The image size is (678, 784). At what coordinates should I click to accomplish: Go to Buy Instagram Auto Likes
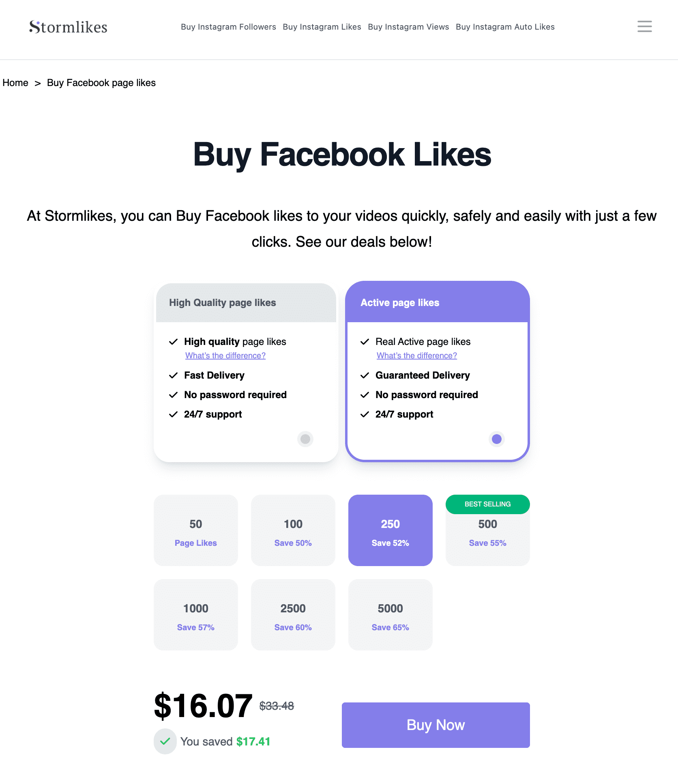point(505,27)
